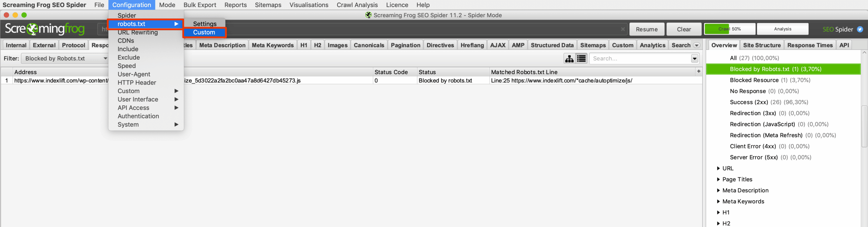Switch to the Meta Keywords tab
Screen dimensions: 868x227
click(x=273, y=45)
